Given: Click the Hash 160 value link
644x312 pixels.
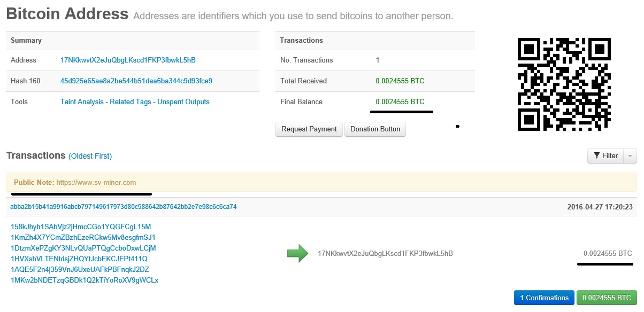Looking at the screenshot, I should [x=136, y=81].
